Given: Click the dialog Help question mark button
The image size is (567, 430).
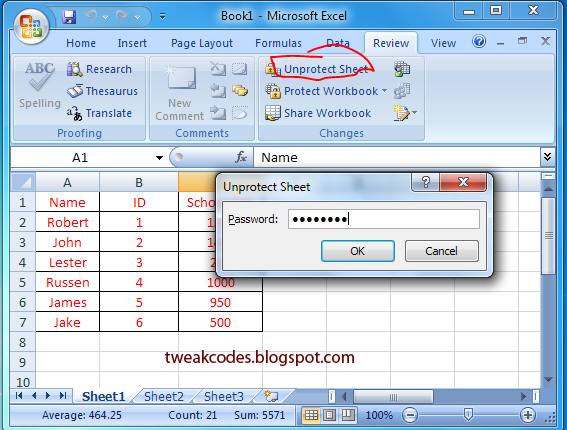Looking at the screenshot, I should pos(426,182).
